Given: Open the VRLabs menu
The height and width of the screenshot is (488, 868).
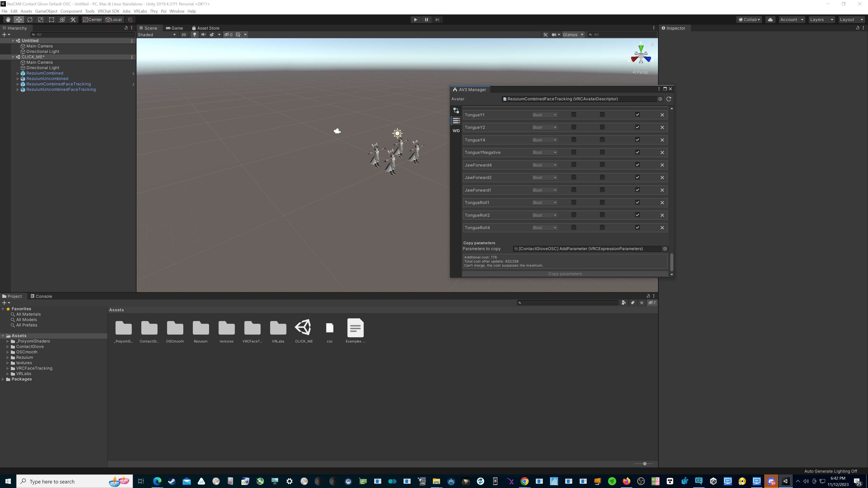Looking at the screenshot, I should (x=140, y=11).
